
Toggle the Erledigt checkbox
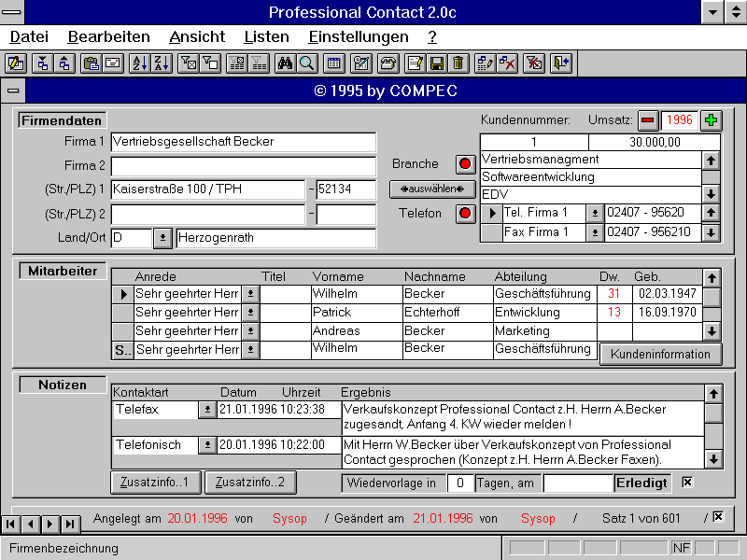click(687, 483)
